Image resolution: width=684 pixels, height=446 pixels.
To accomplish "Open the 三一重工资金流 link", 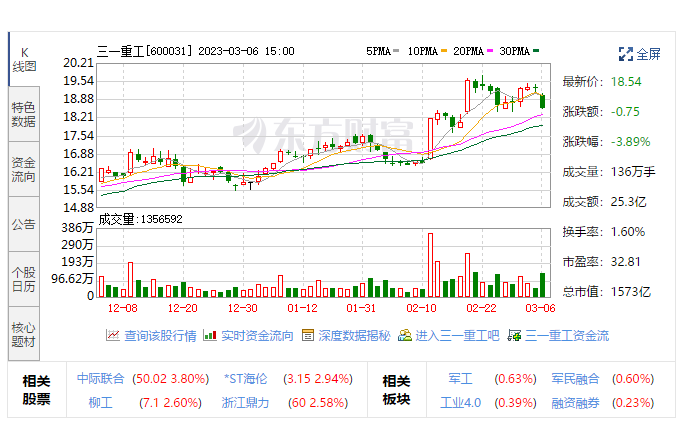I will pos(567,336).
